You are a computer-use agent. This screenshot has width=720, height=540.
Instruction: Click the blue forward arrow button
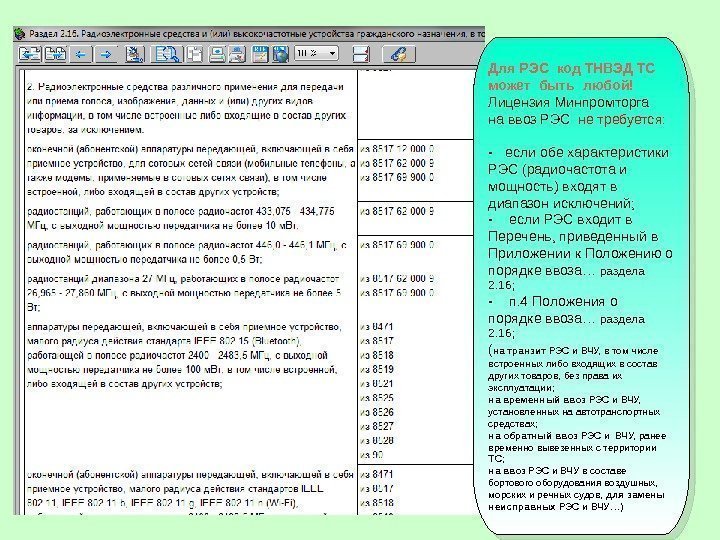pyautogui.click(x=106, y=55)
